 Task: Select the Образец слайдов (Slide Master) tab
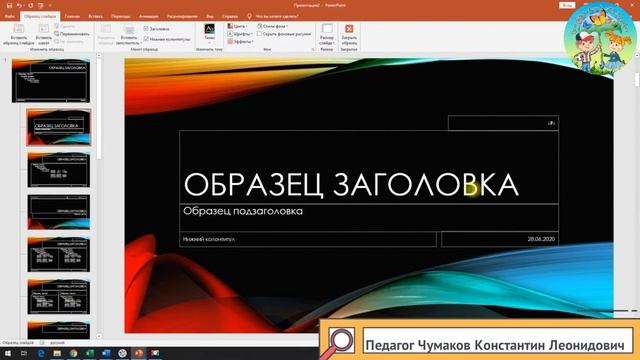(40, 16)
